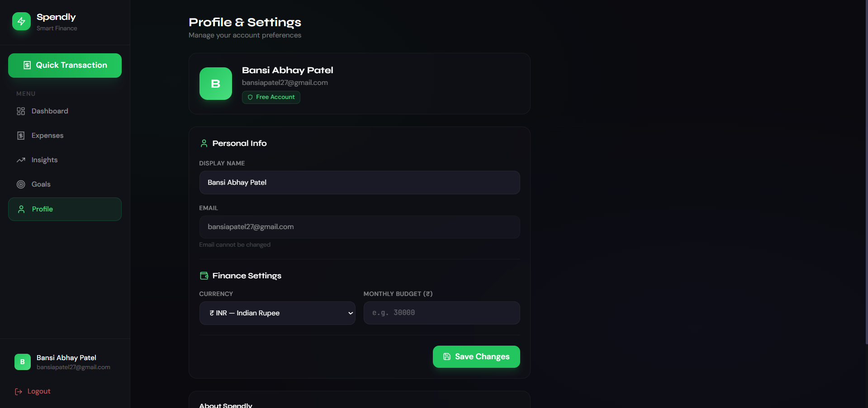
Task: Click the Expenses receipt icon
Action: tap(21, 136)
